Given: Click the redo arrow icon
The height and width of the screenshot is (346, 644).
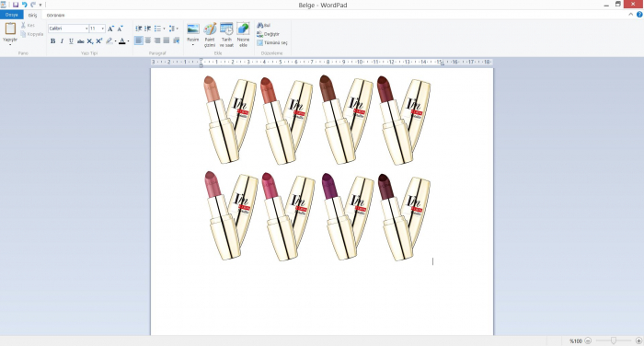Looking at the screenshot, I should (33, 5).
